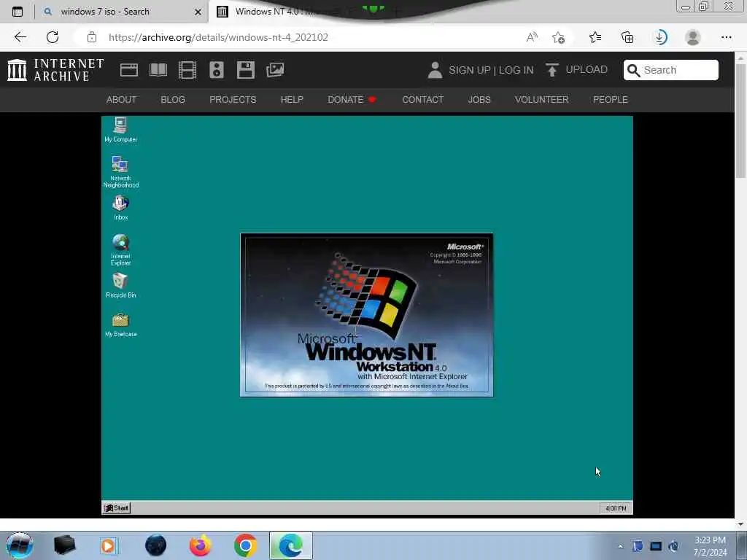Screen dimensions: 747x560
Task: Open the Edge settings ellipsis menu
Action: point(726,37)
